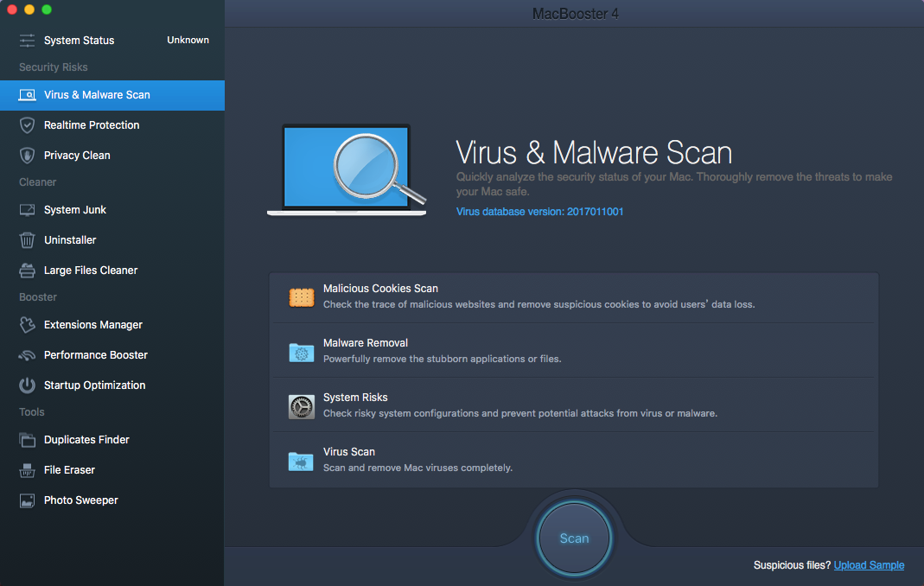Click the File Eraser shredder icon
Viewport: 924px width, 586px height.
pyautogui.click(x=27, y=470)
